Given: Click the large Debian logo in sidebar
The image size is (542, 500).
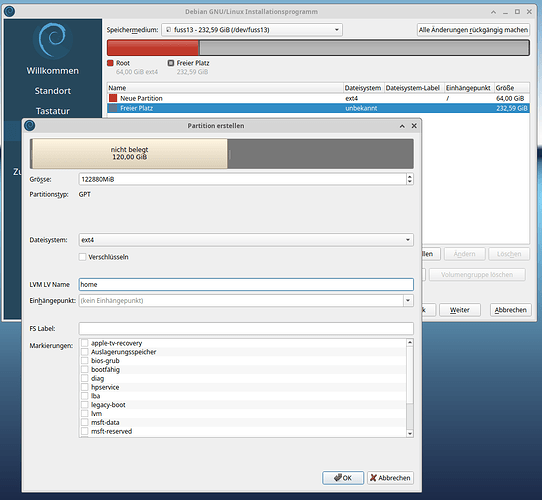Looking at the screenshot, I should coord(53,40).
